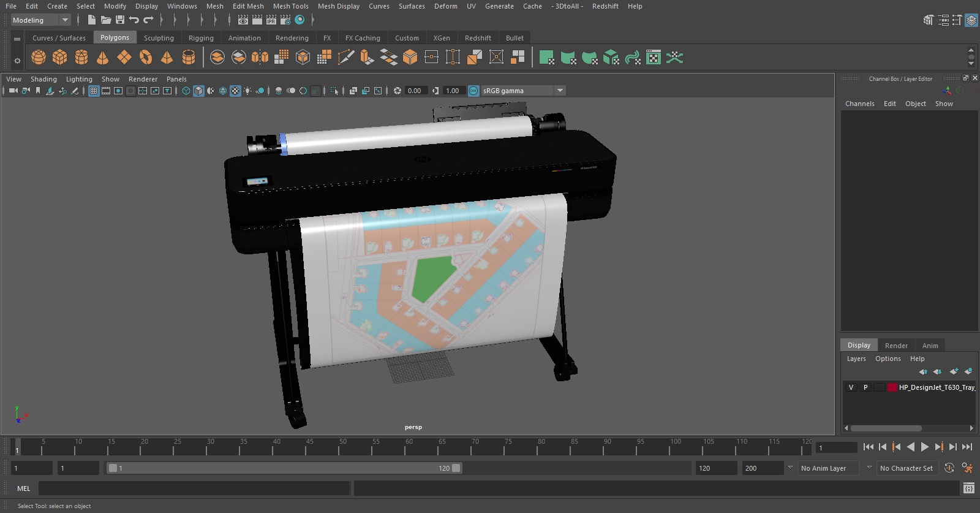980x513 pixels.
Task: Toggle smooth shade all cube icon
Action: click(x=198, y=91)
